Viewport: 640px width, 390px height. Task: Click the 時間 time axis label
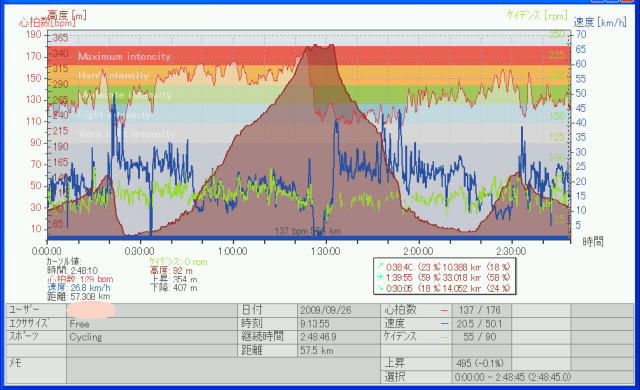click(593, 242)
